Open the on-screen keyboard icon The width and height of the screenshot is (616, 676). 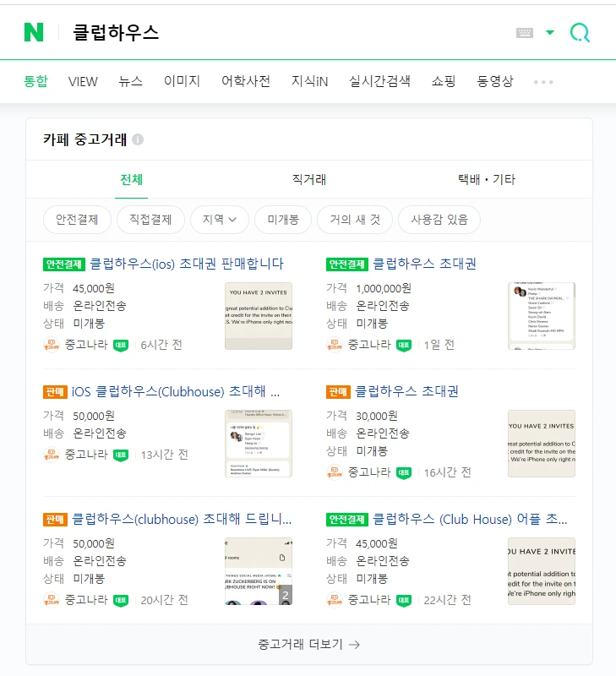click(524, 33)
